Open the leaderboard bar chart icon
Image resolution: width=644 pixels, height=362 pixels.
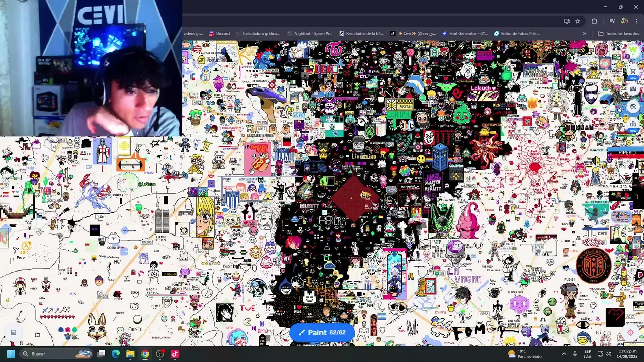634,124
